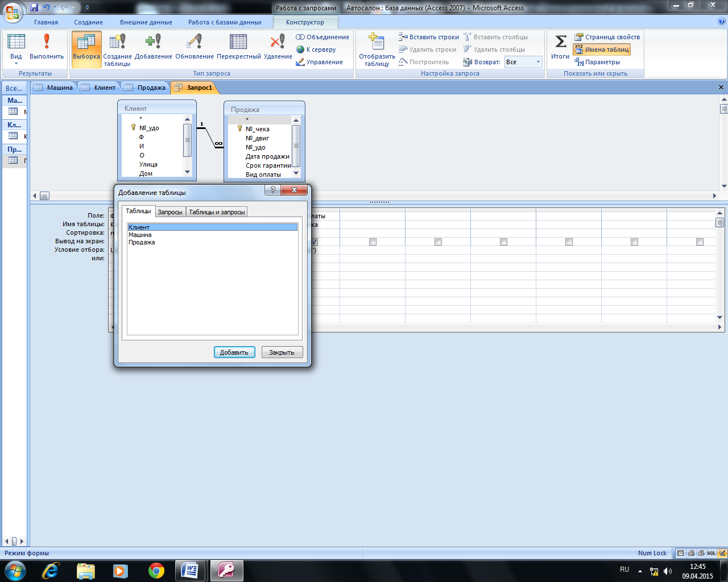Click RU language indicator

click(624, 569)
